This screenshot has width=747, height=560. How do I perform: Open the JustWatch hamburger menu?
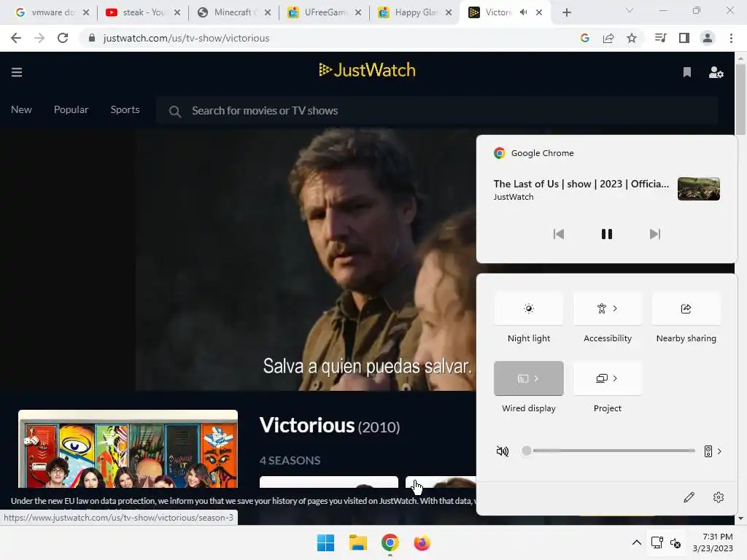coord(17,72)
